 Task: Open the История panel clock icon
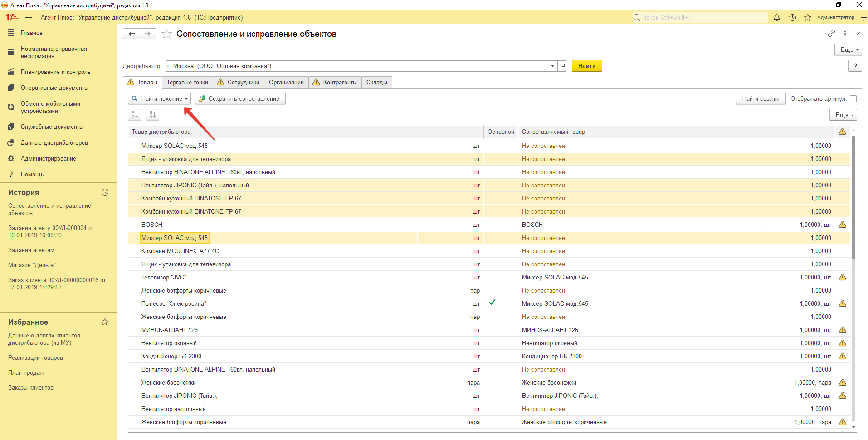pos(105,192)
